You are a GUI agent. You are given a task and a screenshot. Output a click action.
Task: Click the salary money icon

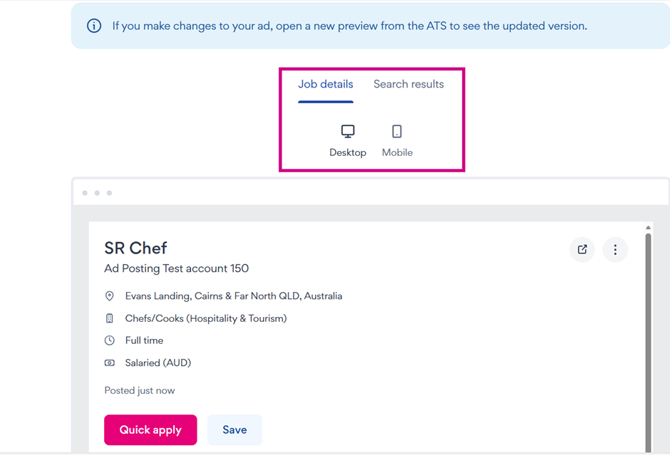110,363
